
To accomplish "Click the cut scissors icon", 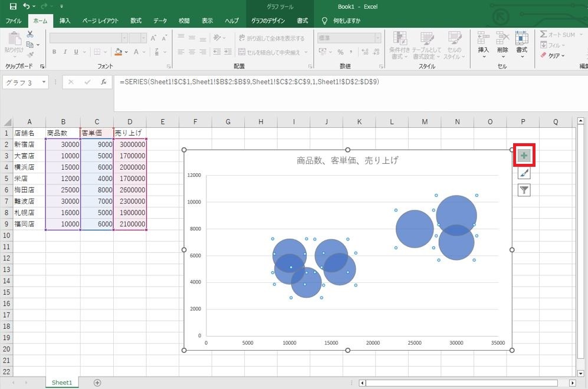I will [30, 34].
